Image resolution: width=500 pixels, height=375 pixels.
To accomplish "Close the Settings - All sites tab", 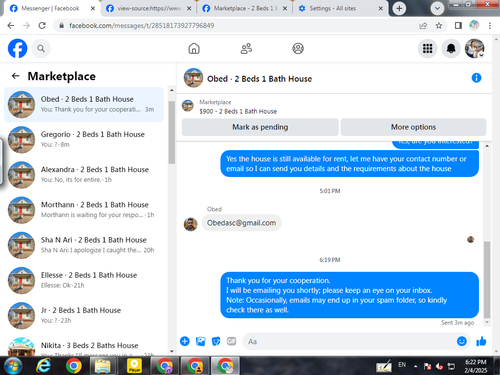I will [x=380, y=9].
